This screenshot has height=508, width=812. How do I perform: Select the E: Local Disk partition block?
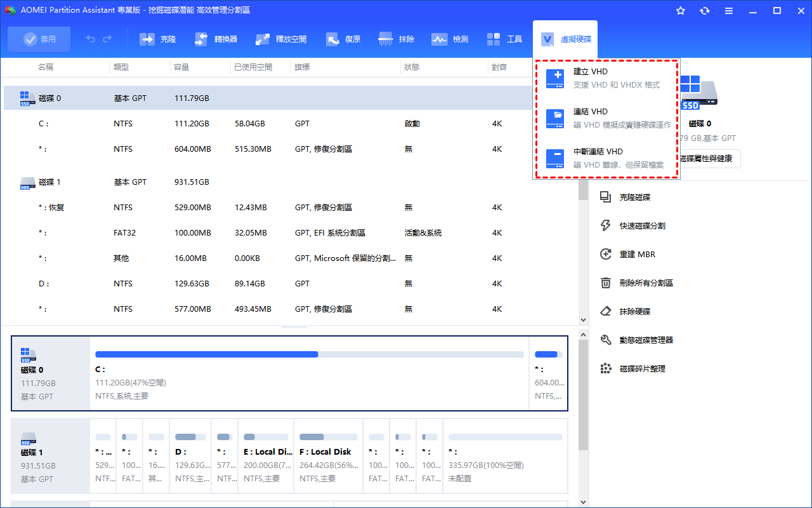click(x=266, y=456)
